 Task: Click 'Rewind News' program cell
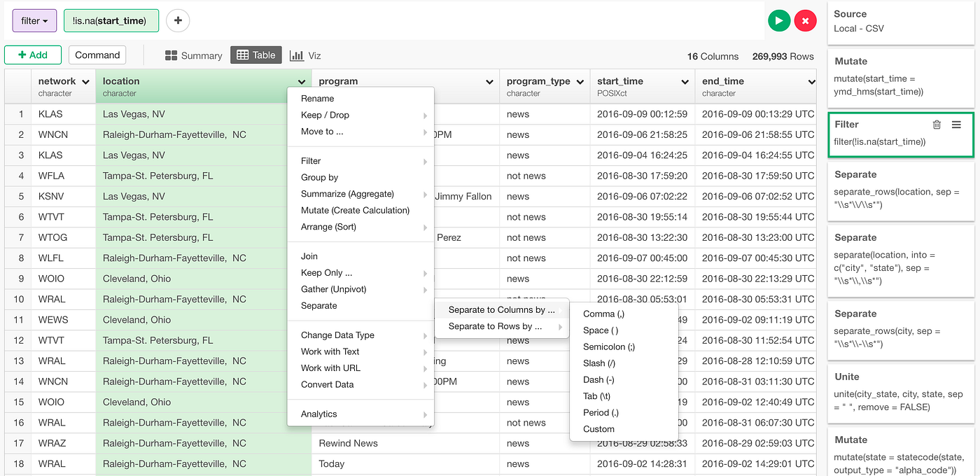[405, 443]
